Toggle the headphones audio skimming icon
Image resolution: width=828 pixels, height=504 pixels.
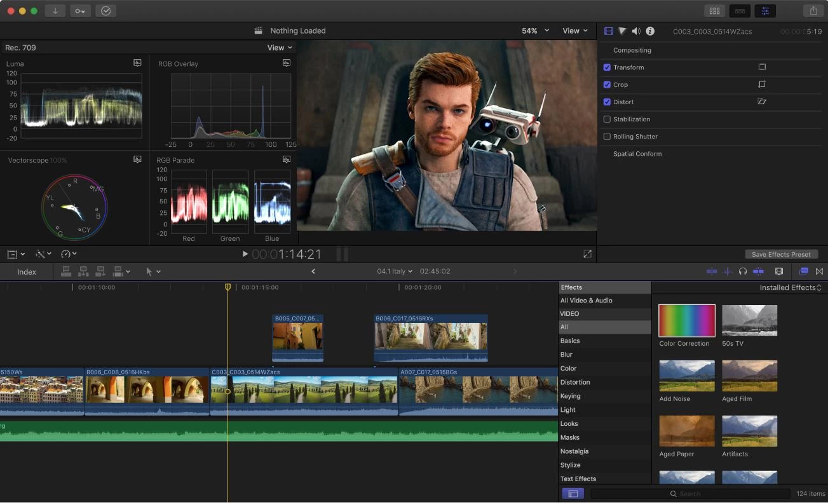[743, 271]
